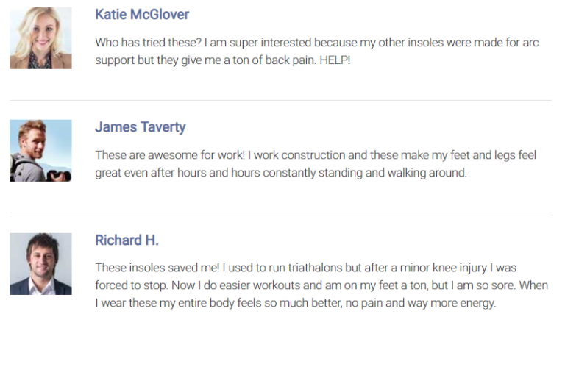The width and height of the screenshot is (565, 392).
Task: Click 'These are awesome for work!' sentence
Action: [x=170, y=155]
